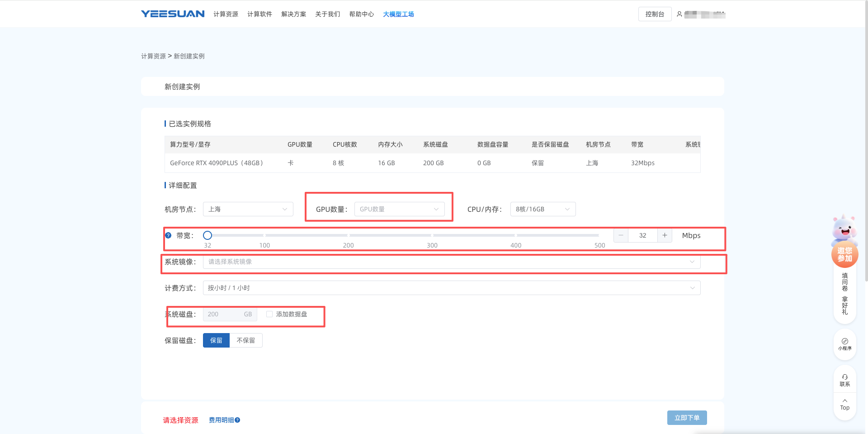Image resolution: width=868 pixels, height=434 pixels.
Task: Open the GPU数量 dropdown
Action: [399, 209]
